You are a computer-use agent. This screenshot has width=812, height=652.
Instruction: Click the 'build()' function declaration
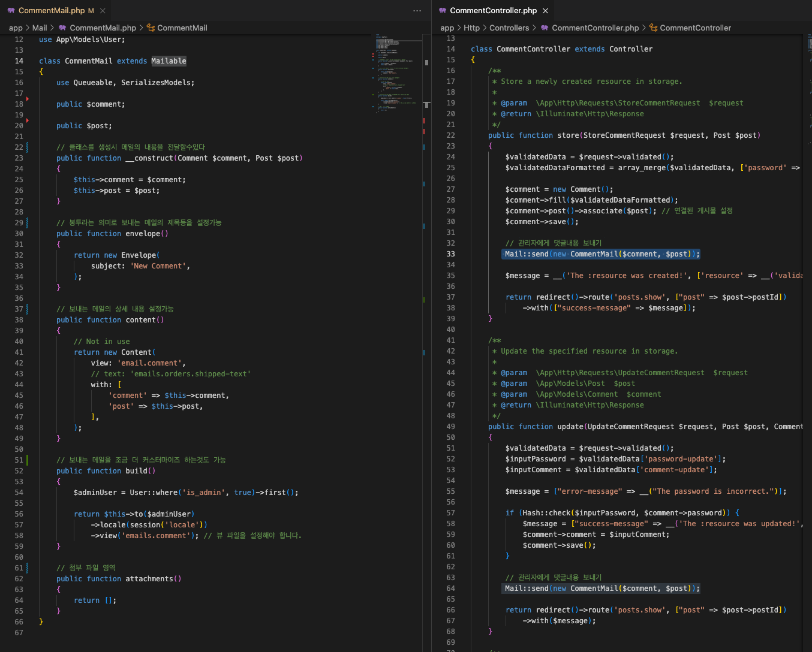click(106, 471)
